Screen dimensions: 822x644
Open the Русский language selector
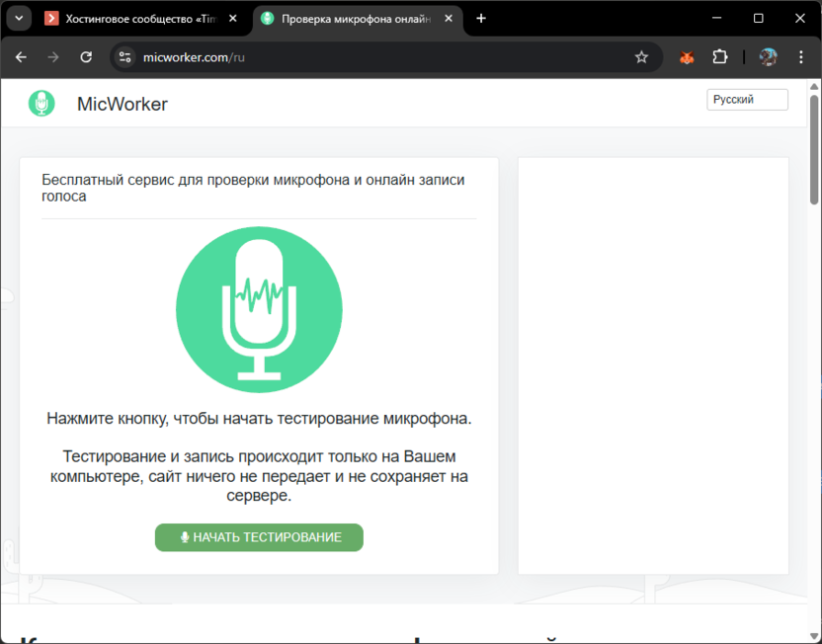click(x=747, y=100)
